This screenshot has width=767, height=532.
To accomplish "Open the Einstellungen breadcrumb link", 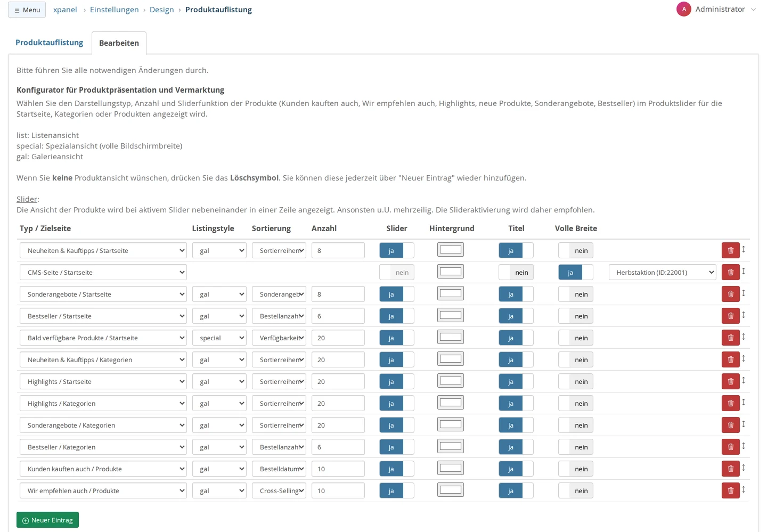I will (115, 10).
